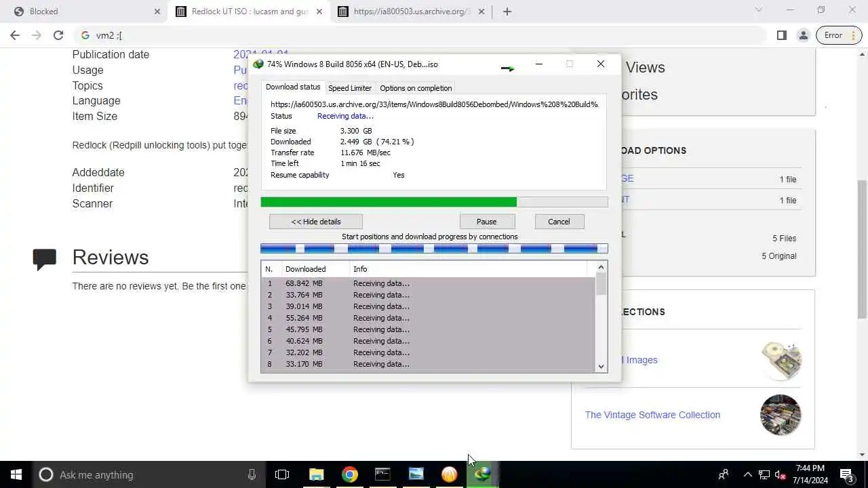Click the connection list scrollbar thumb
Image resolution: width=868 pixels, height=488 pixels.
point(601,285)
